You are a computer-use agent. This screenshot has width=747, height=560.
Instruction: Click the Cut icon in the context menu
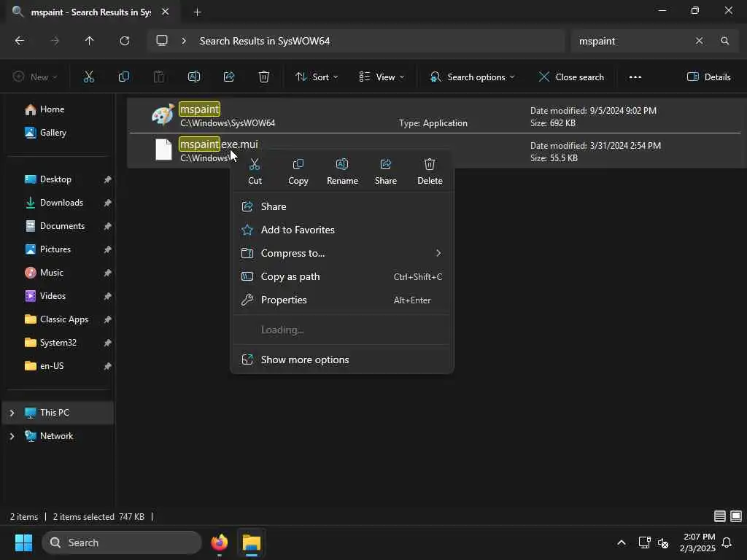pos(255,165)
